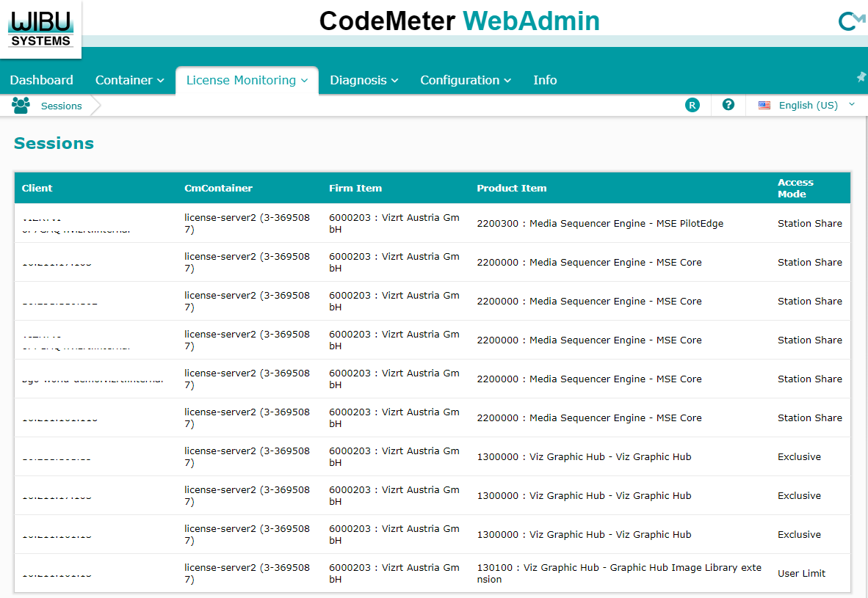This screenshot has height=598, width=868.
Task: Click the pin icon beside navigation bar
Action: pyautogui.click(x=861, y=77)
